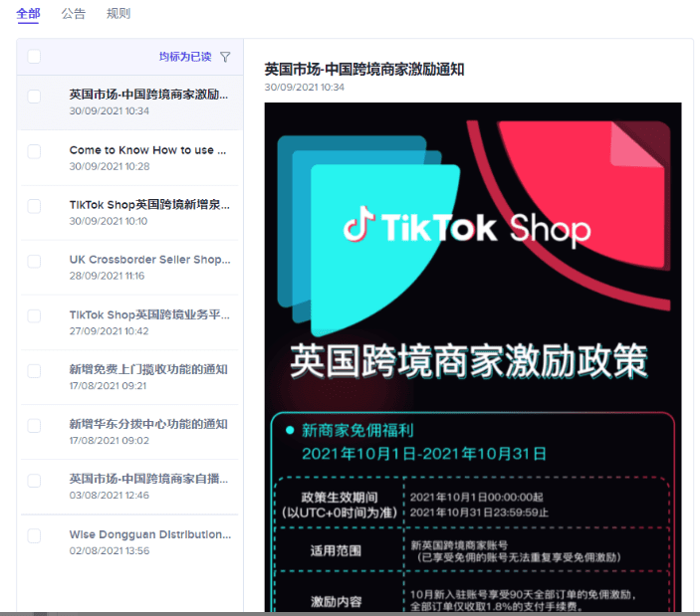This screenshot has width=700, height=616.
Task: Tick checkbox for TikTok Shop英国跨境新增泉 message
Action: [x=34, y=207]
